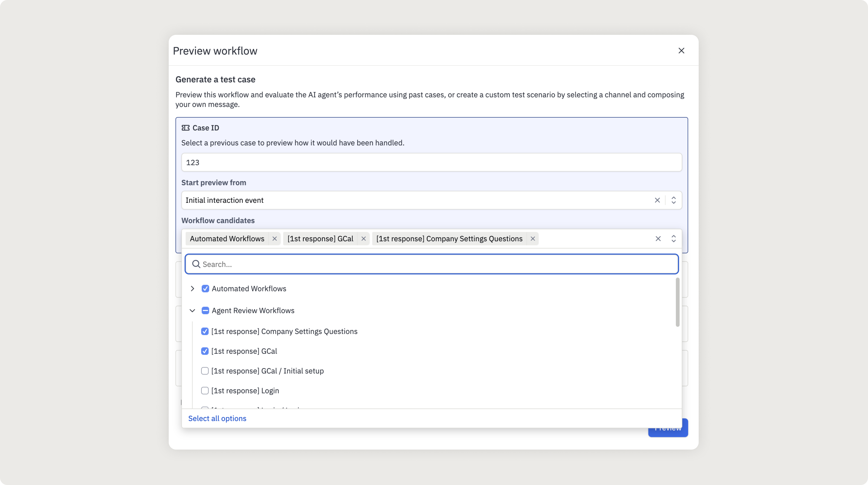Remove the Automated Workflows tag
Viewport: 868px width, 485px height.
(x=275, y=238)
